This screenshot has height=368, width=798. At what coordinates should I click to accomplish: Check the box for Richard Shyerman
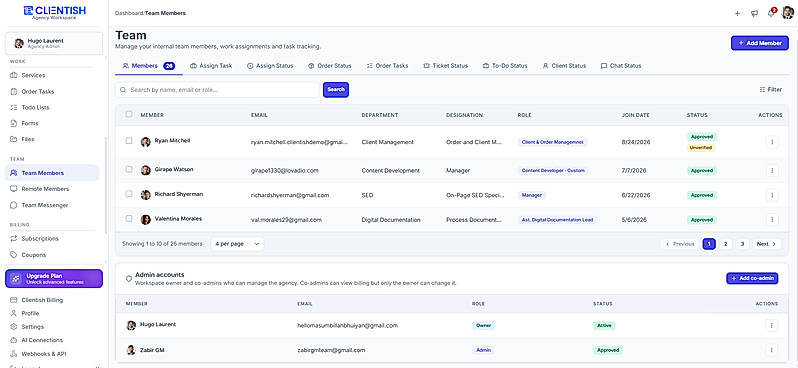coord(129,193)
